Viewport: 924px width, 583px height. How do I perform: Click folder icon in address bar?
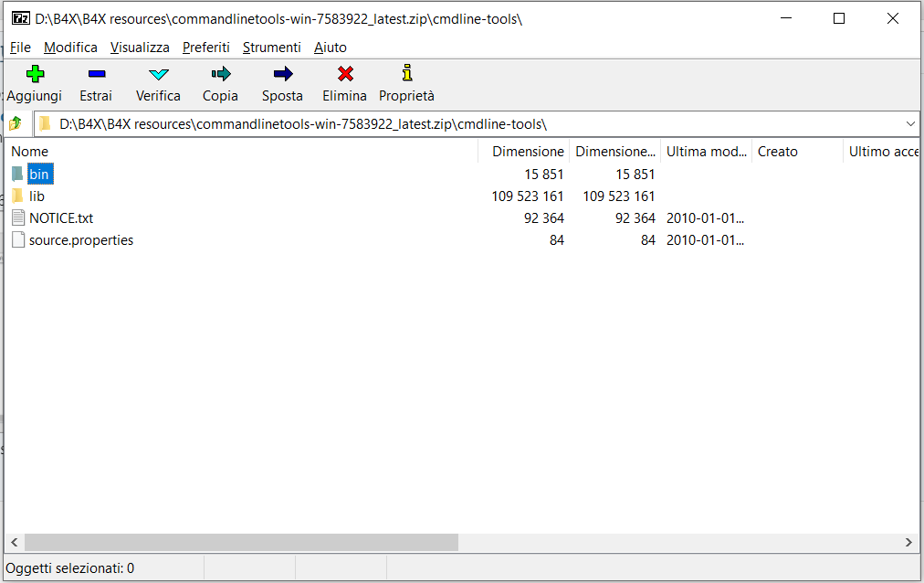(45, 123)
